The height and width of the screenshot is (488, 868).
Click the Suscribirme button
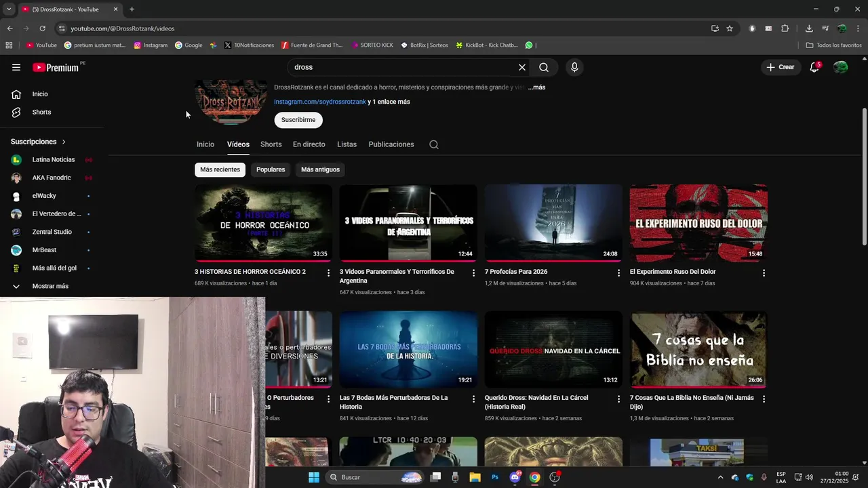click(x=298, y=120)
